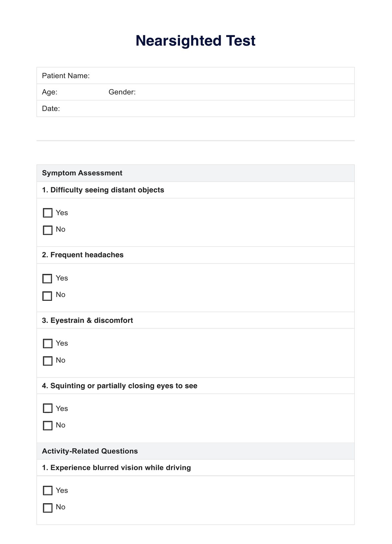Click the Symptom Assessment section header
The image size is (392, 544).
(x=82, y=173)
